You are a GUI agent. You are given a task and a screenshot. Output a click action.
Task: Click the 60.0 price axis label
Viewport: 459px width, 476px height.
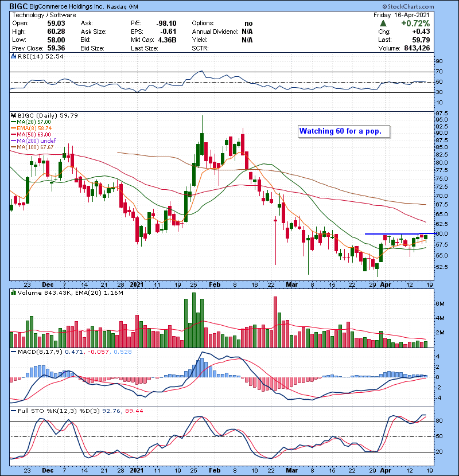pos(442,234)
